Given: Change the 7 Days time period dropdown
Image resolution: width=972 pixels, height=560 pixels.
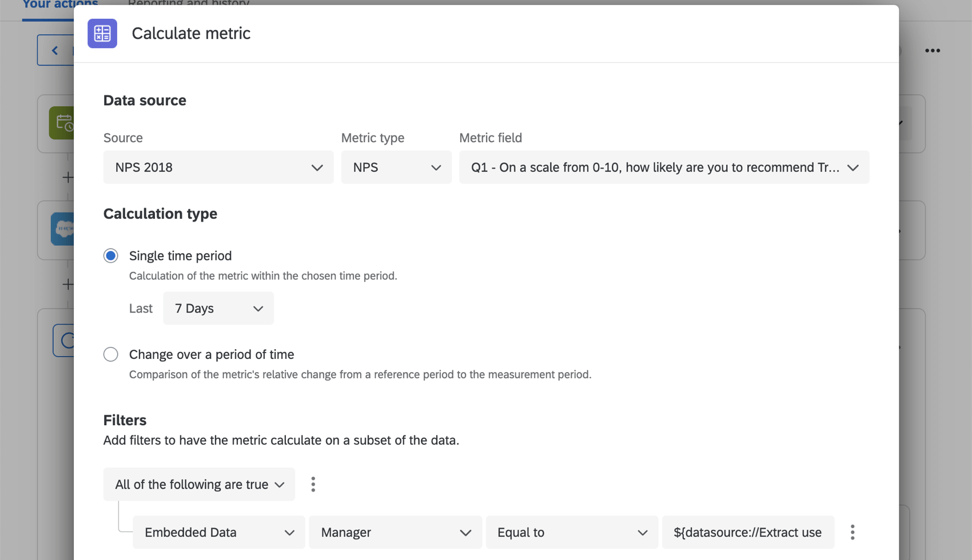Looking at the screenshot, I should [x=218, y=308].
